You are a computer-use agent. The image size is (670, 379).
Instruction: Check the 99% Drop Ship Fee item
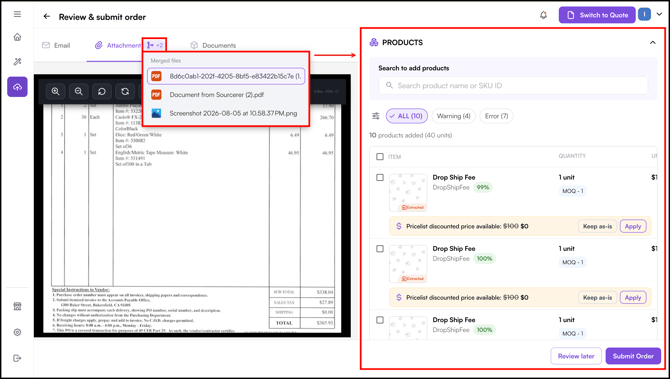(380, 177)
